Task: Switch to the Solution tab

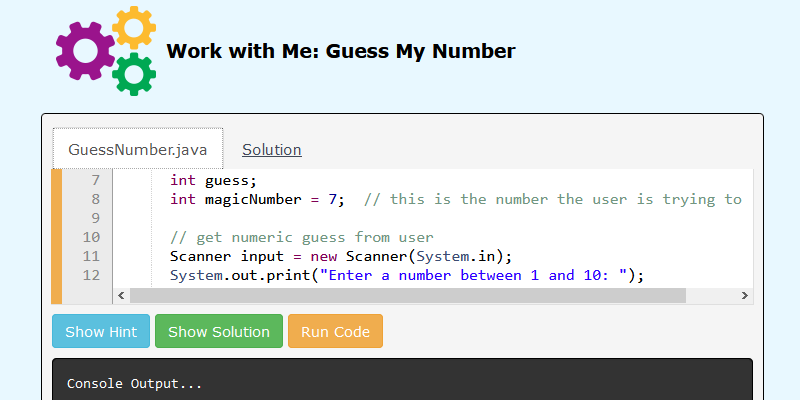Action: click(x=272, y=149)
